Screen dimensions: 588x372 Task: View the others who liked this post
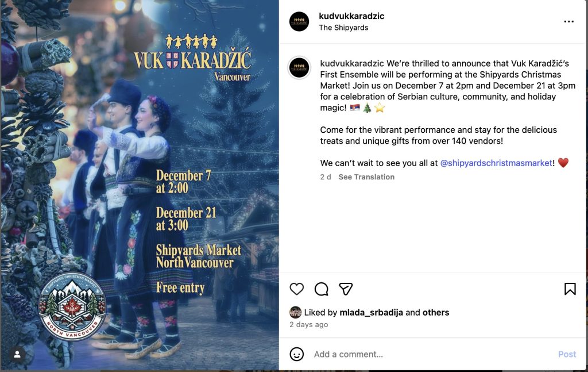pos(436,312)
